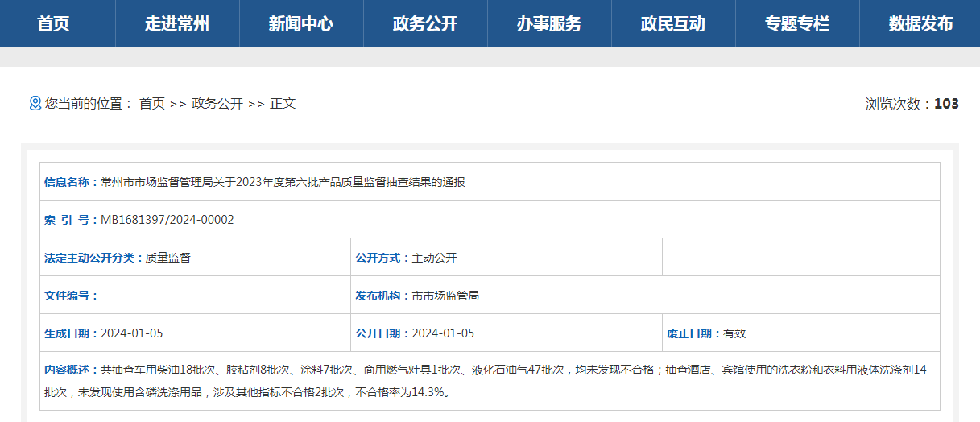Screen dimensions: 980x422
Task: Select 政务公开 in the top navigation bar
Action: pyautogui.click(x=425, y=23)
